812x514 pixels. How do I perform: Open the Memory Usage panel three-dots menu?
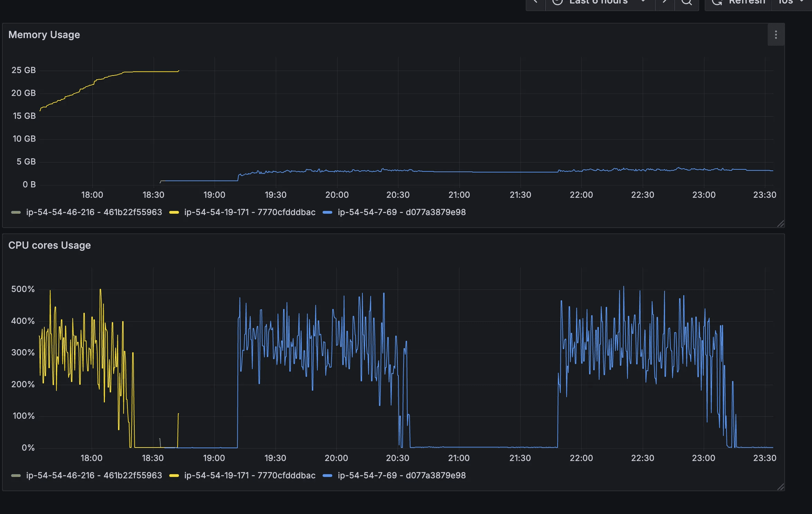pos(776,35)
